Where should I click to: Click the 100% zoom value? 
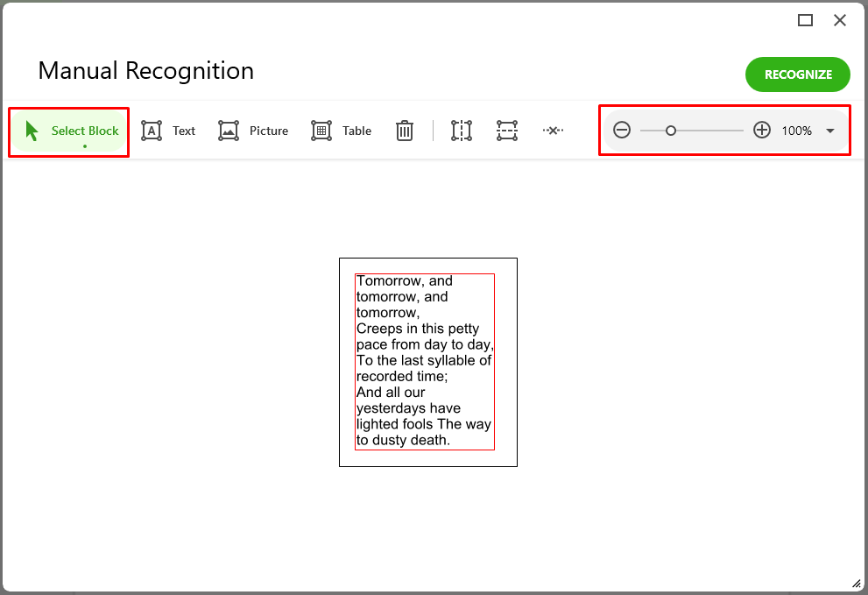tap(796, 131)
